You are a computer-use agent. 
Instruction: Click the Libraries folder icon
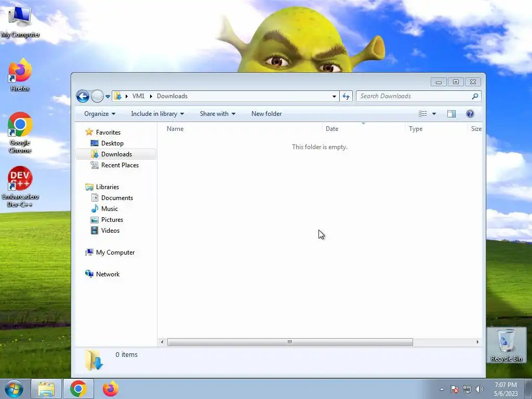point(89,187)
